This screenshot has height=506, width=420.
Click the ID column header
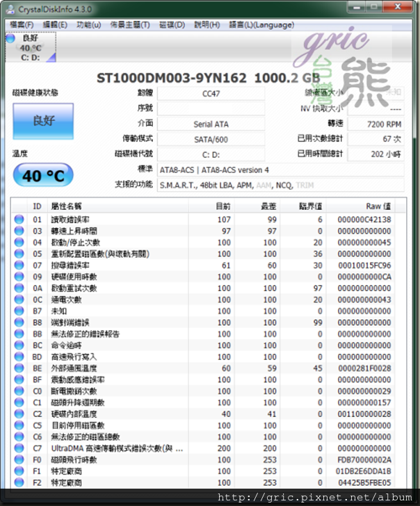coord(37,206)
